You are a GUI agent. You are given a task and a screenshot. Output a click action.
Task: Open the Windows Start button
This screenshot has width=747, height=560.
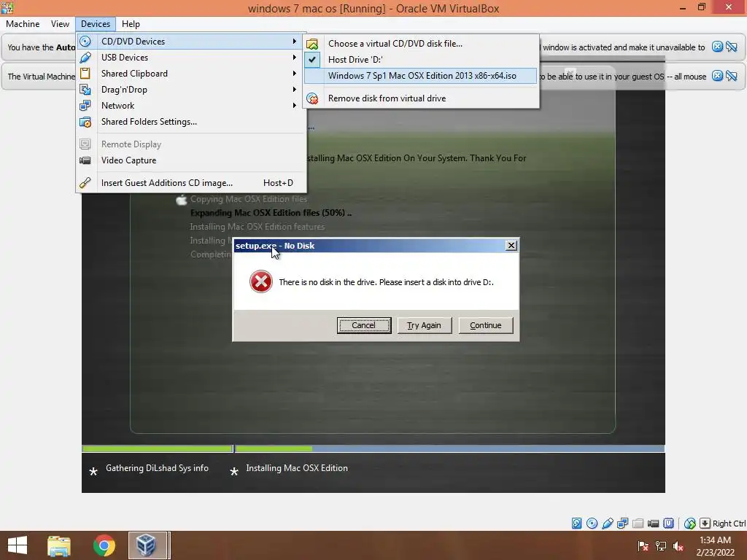point(18,545)
